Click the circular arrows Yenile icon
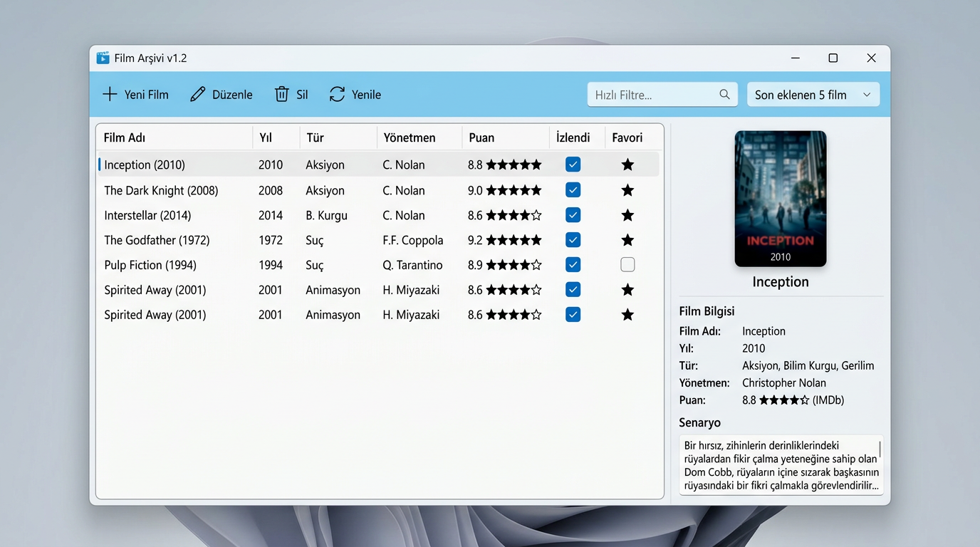This screenshot has height=547, width=980. click(x=337, y=94)
